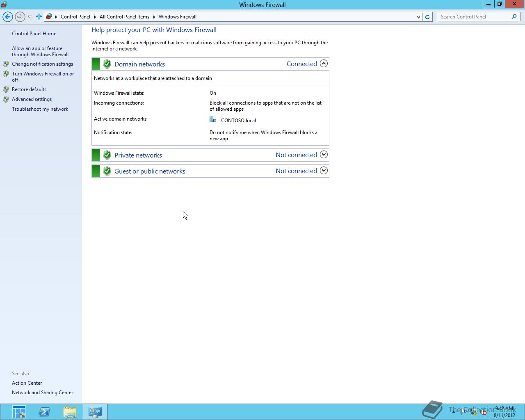Image resolution: width=525 pixels, height=420 pixels.
Task: Minimize the Windows Firewall window
Action: [x=488, y=4]
